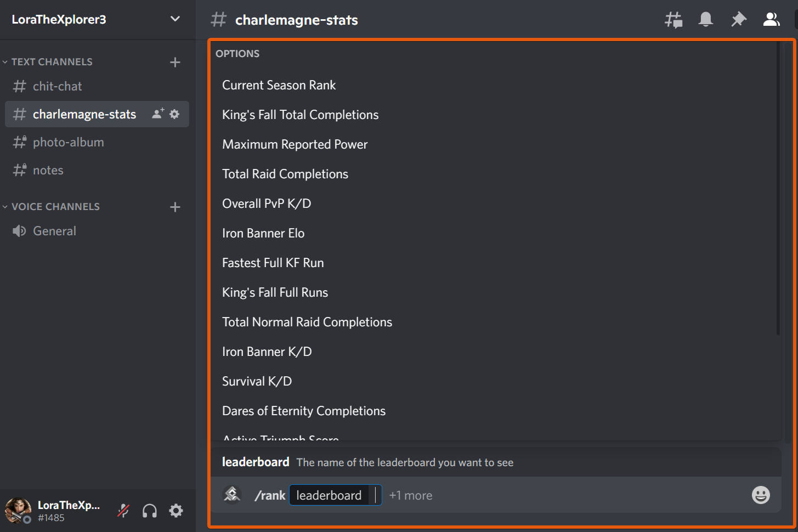Open the emoji picker
The width and height of the screenshot is (798, 532).
point(761,495)
